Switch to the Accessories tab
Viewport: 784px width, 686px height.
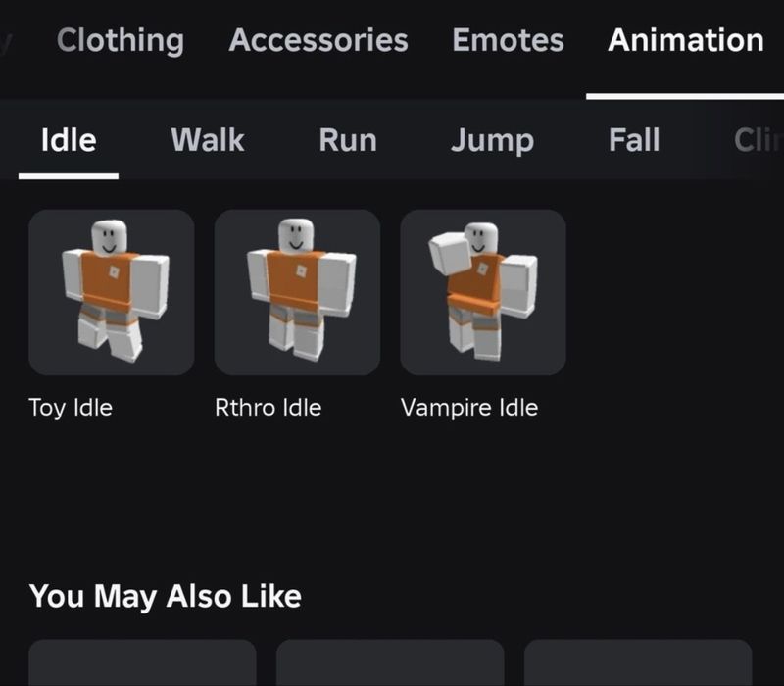point(318,40)
